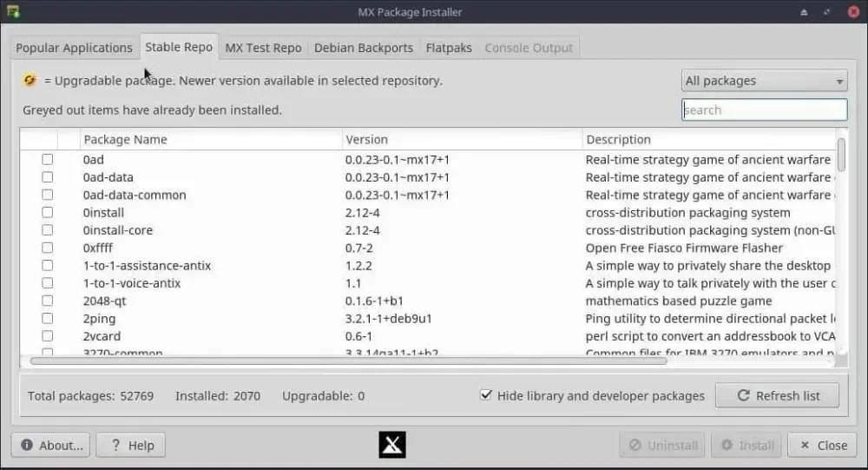Click the Help button
The image size is (868, 470).
(131, 445)
